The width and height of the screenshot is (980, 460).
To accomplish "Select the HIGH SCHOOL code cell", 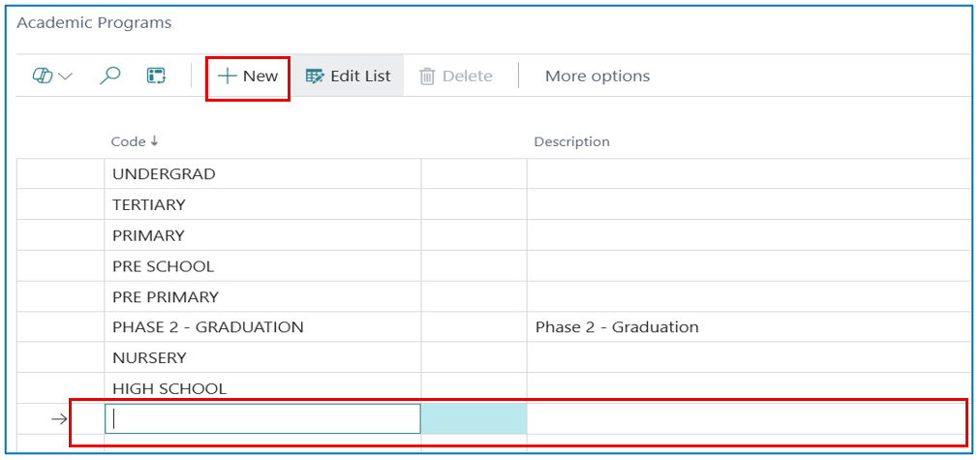I will point(263,388).
